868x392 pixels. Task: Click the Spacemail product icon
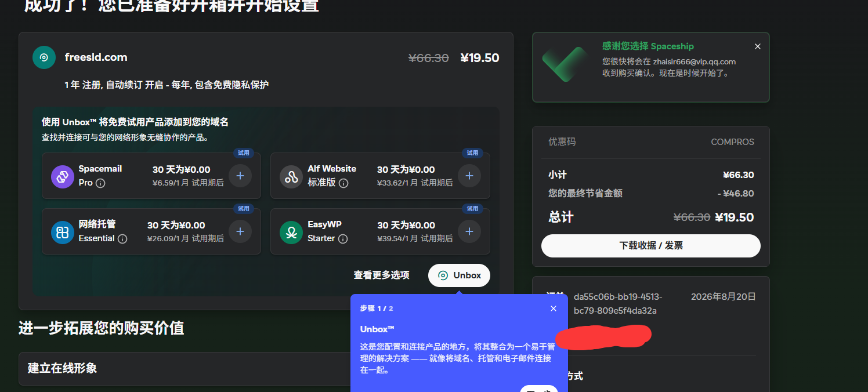tap(63, 176)
